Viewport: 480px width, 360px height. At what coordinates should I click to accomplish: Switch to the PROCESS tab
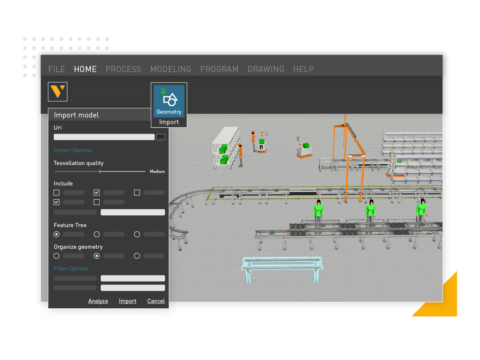[x=123, y=69]
